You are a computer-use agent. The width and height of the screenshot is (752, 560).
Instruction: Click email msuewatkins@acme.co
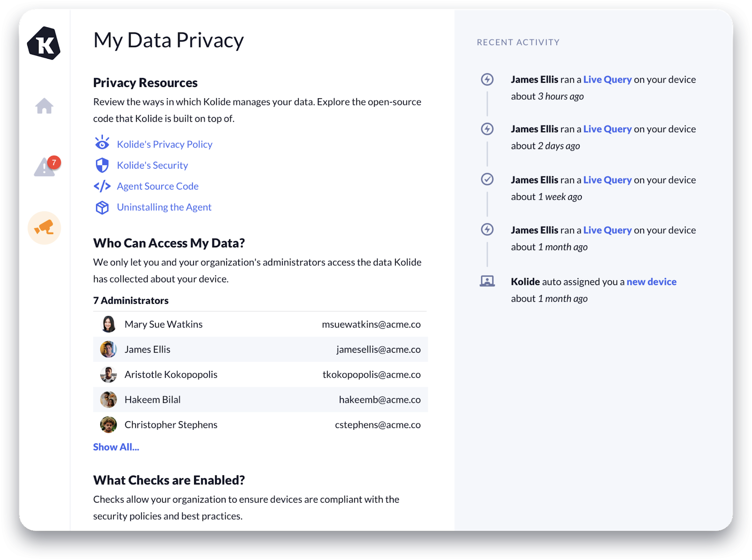[x=371, y=324]
